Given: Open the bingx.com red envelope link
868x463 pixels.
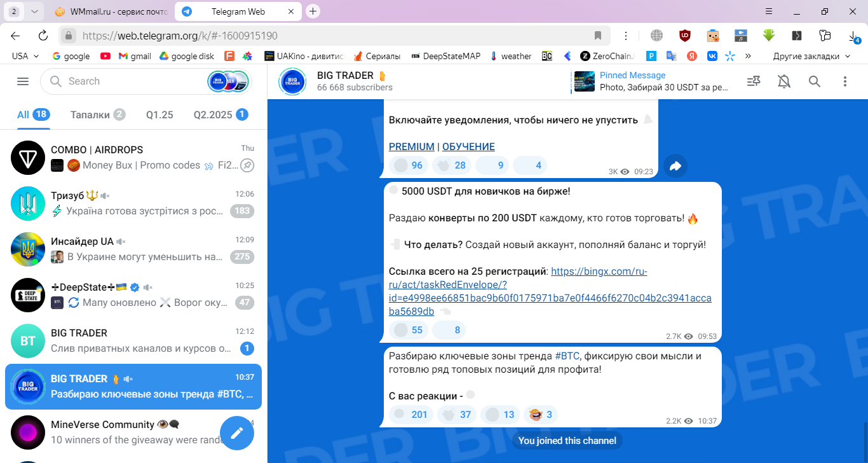Looking at the screenshot, I should pos(550,291).
